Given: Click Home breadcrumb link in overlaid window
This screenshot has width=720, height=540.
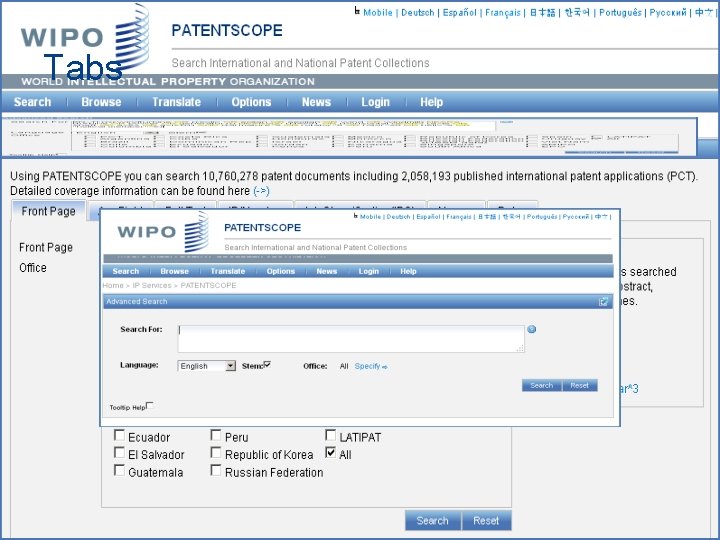Looking at the screenshot, I should click(113, 285).
